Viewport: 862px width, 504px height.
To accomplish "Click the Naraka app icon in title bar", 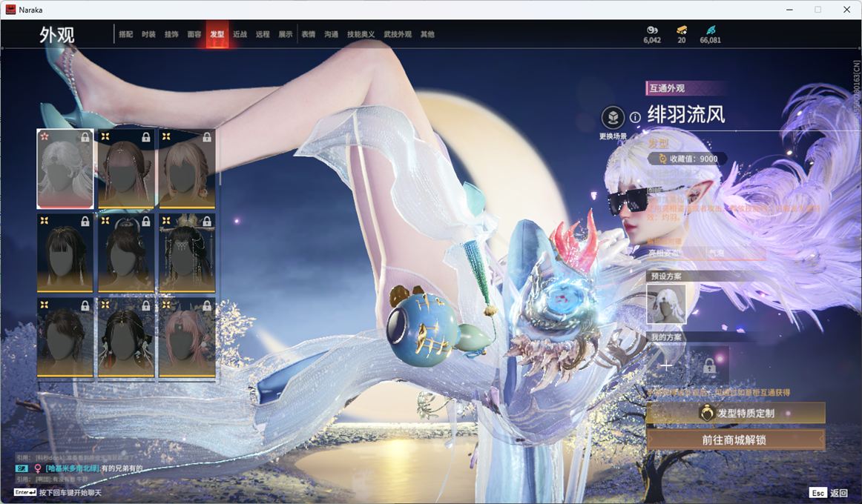I will (10, 10).
